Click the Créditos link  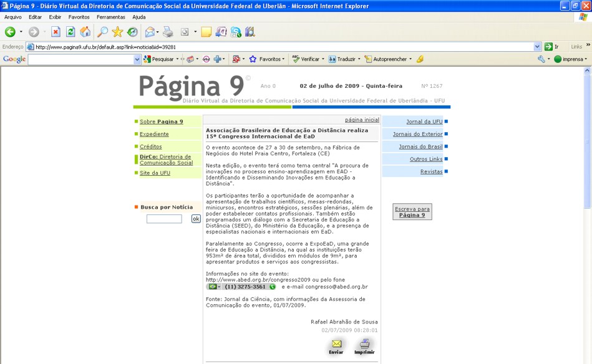[x=150, y=146]
